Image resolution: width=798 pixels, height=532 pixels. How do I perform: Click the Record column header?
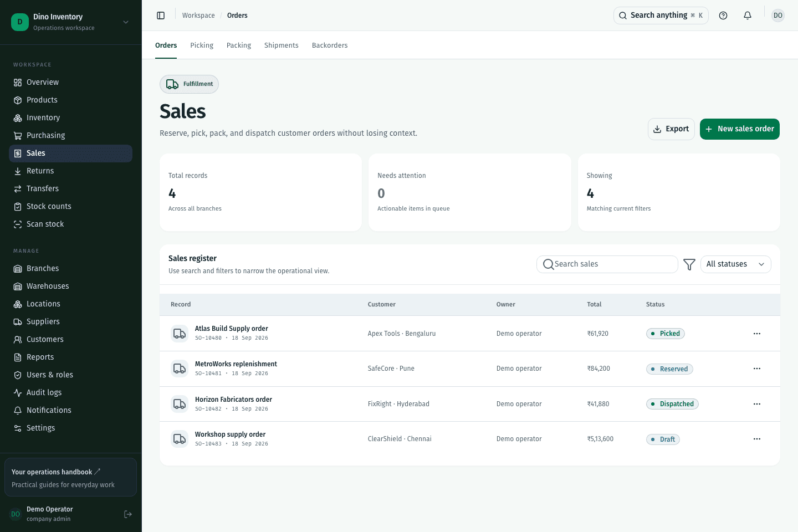coord(181,305)
